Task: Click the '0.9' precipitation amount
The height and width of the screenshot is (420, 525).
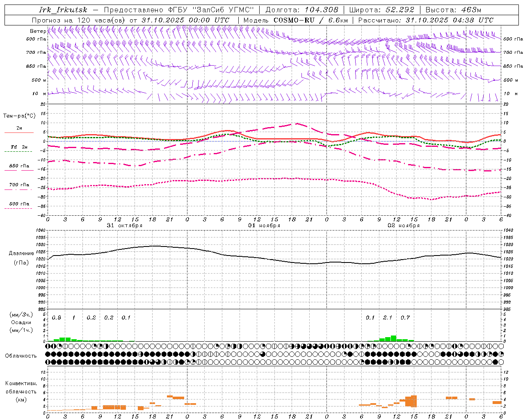Action: coord(57,318)
